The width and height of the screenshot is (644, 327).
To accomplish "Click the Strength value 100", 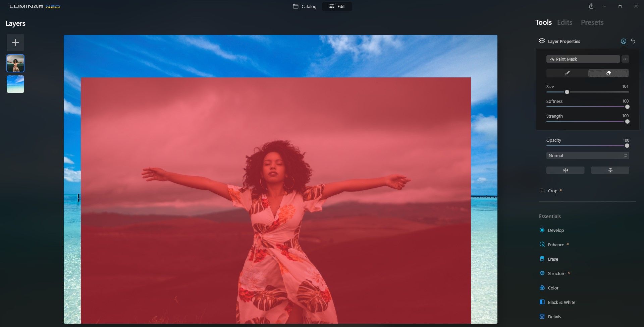I will 625,116.
